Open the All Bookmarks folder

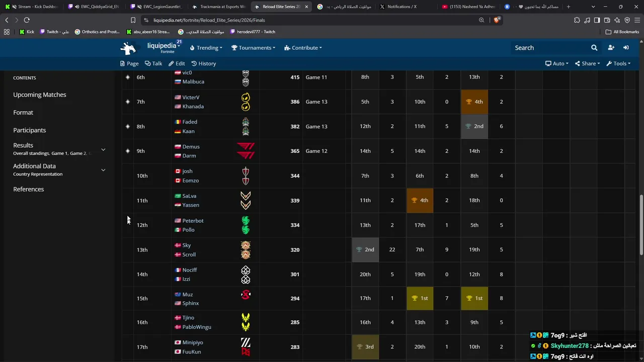(622, 32)
